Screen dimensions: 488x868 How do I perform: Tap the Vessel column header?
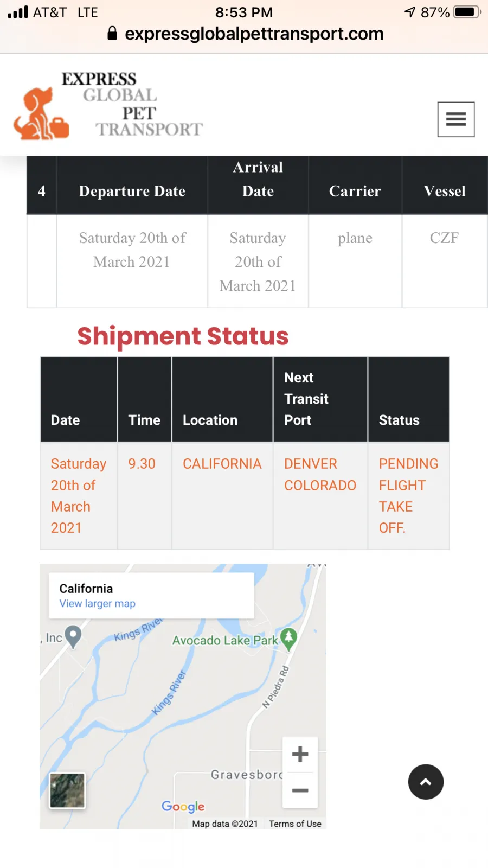click(x=445, y=191)
